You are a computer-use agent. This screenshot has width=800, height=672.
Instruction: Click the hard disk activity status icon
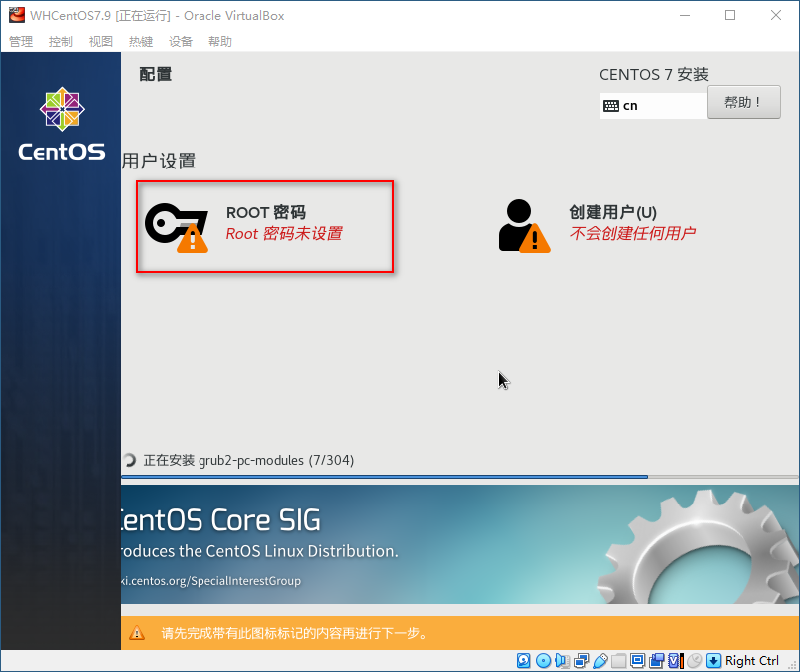point(523,661)
